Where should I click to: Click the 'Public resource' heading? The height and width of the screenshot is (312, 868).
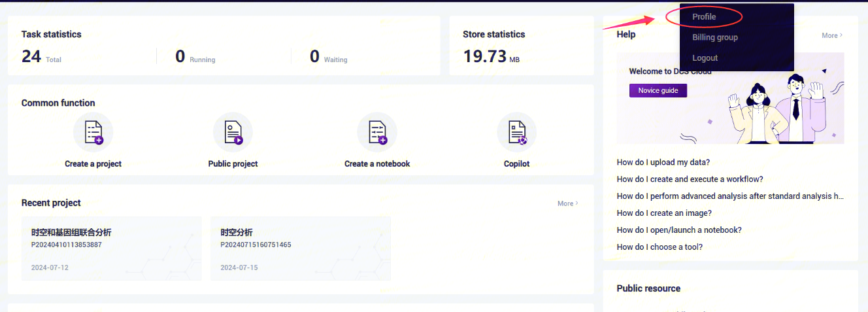pos(648,288)
